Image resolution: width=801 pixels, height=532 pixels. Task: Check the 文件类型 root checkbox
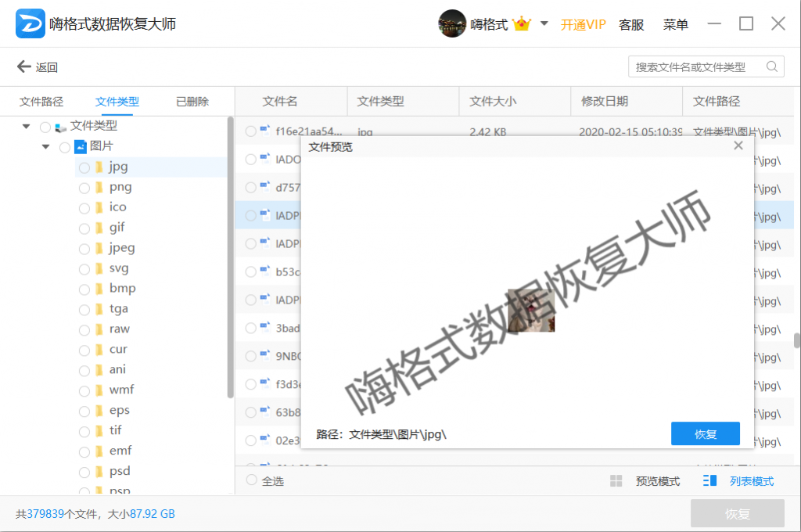pos(45,127)
